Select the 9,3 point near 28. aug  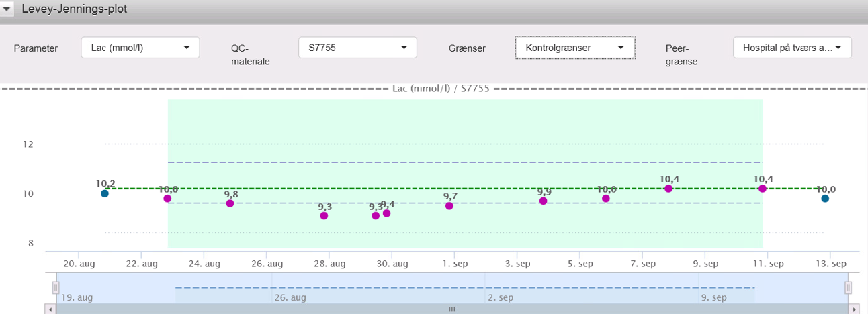(324, 215)
